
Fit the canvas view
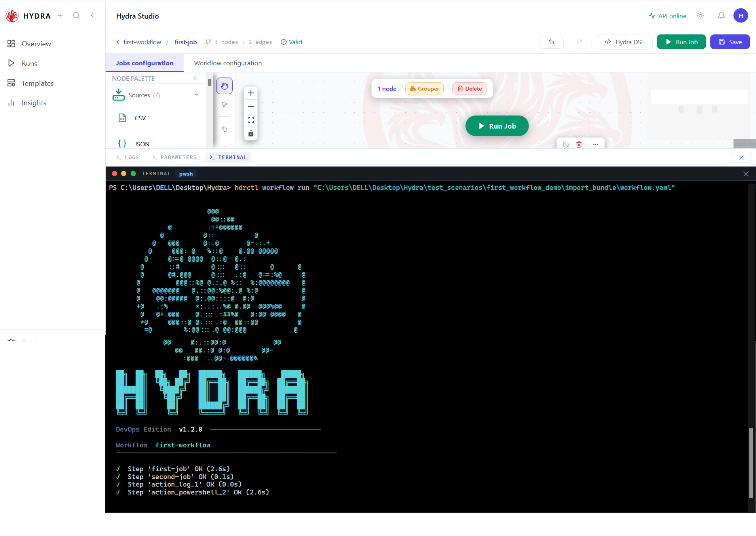coord(251,120)
